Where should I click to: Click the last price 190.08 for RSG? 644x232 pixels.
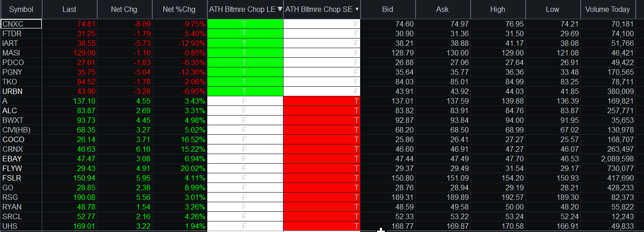(x=84, y=197)
